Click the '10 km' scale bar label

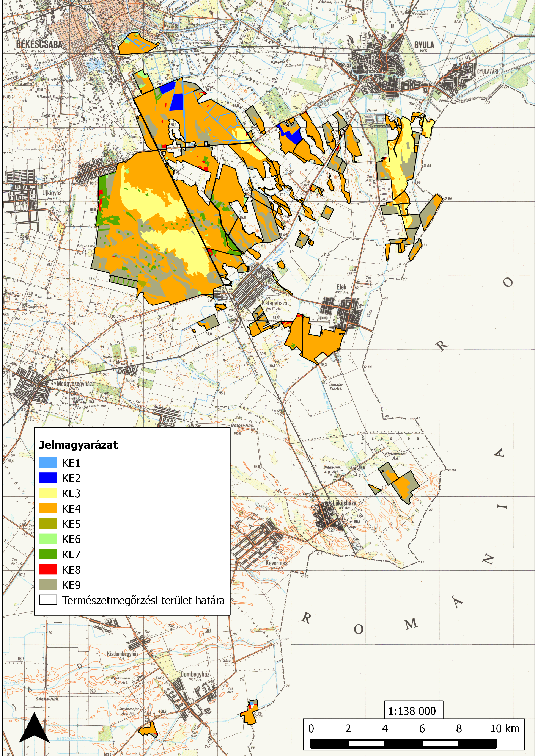[x=505, y=729]
